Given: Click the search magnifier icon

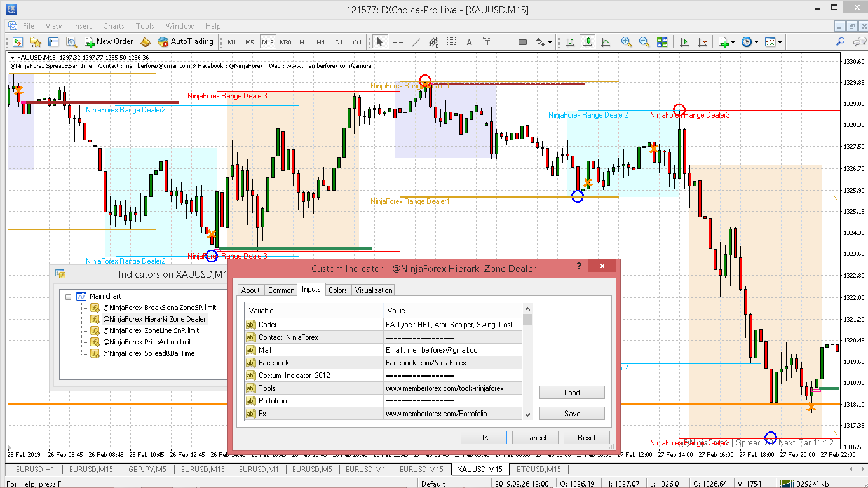Looking at the screenshot, I should click(x=840, y=42).
